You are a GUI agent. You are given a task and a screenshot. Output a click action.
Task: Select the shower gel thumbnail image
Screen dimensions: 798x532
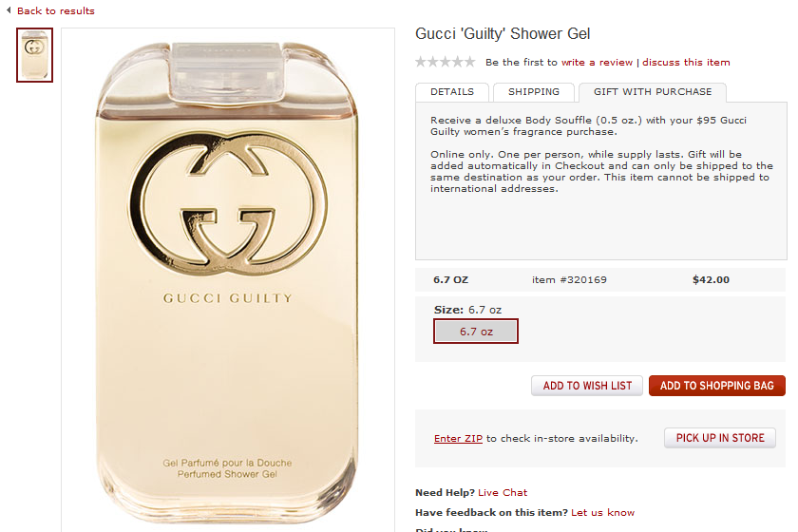pyautogui.click(x=34, y=55)
